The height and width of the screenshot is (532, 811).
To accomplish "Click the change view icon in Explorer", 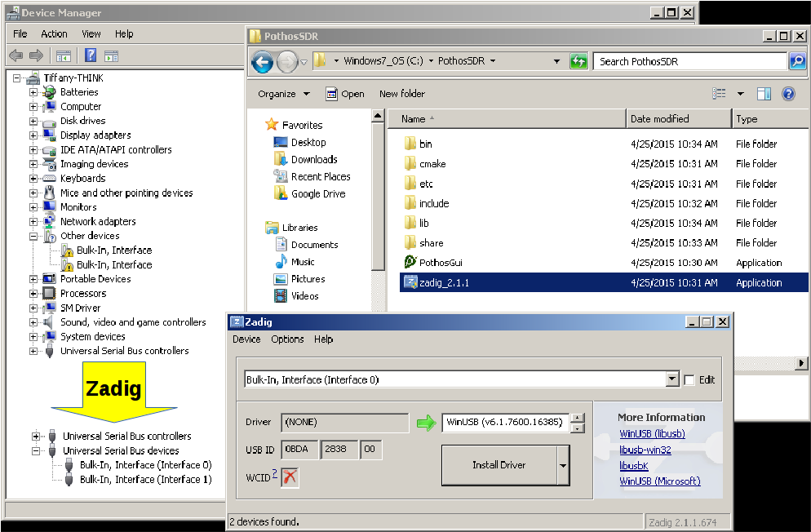I will (x=719, y=94).
